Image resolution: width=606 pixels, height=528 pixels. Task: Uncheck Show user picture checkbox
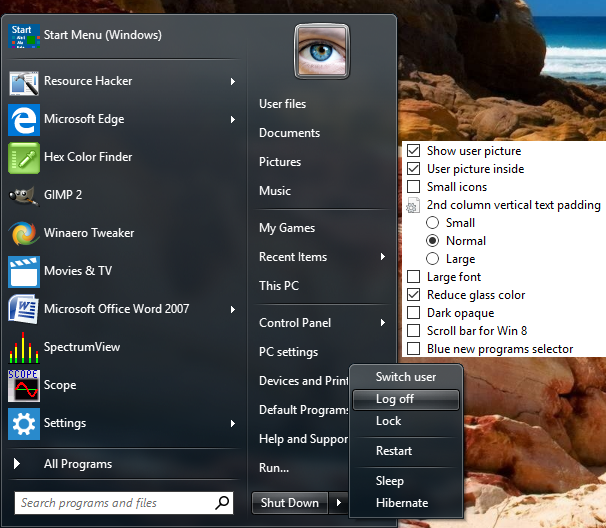(413, 151)
